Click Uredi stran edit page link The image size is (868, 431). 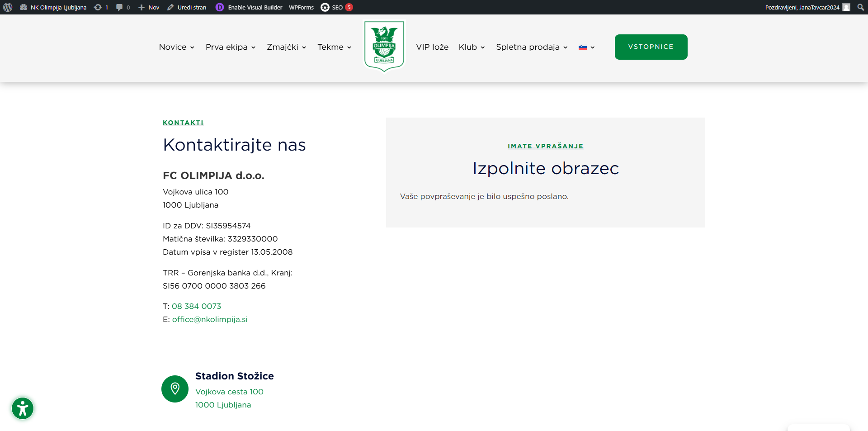[187, 7]
